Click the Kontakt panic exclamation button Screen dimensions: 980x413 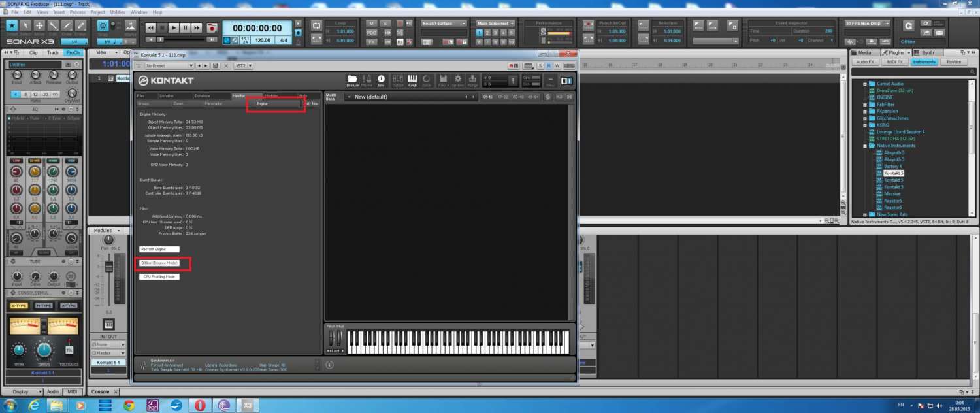point(513,80)
